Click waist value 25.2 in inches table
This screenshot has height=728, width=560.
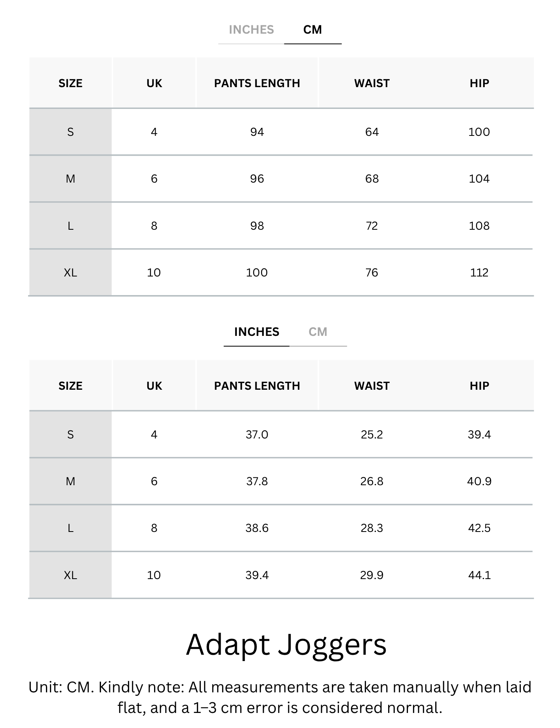click(372, 435)
